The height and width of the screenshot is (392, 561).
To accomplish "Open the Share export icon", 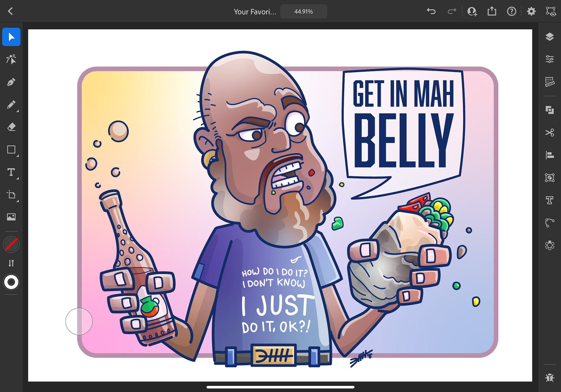I will [492, 11].
